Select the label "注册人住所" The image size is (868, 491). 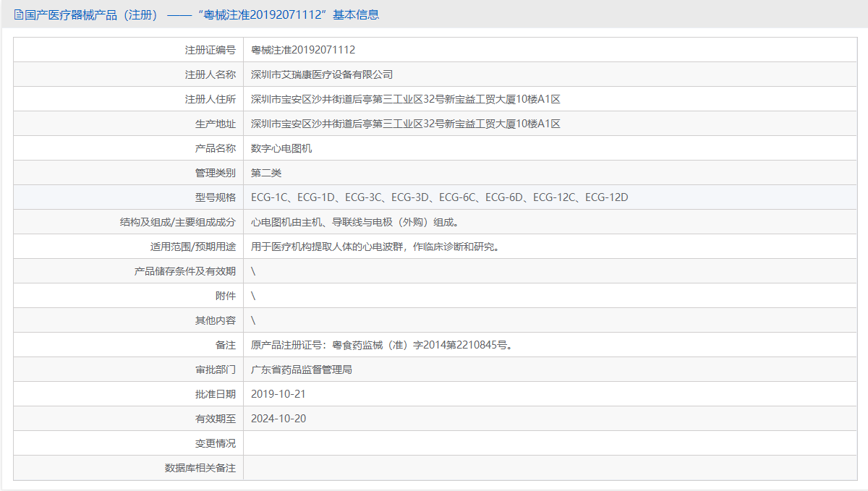(x=210, y=99)
